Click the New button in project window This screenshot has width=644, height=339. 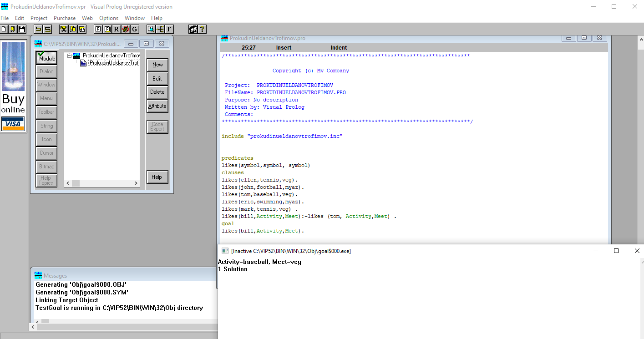(x=157, y=65)
